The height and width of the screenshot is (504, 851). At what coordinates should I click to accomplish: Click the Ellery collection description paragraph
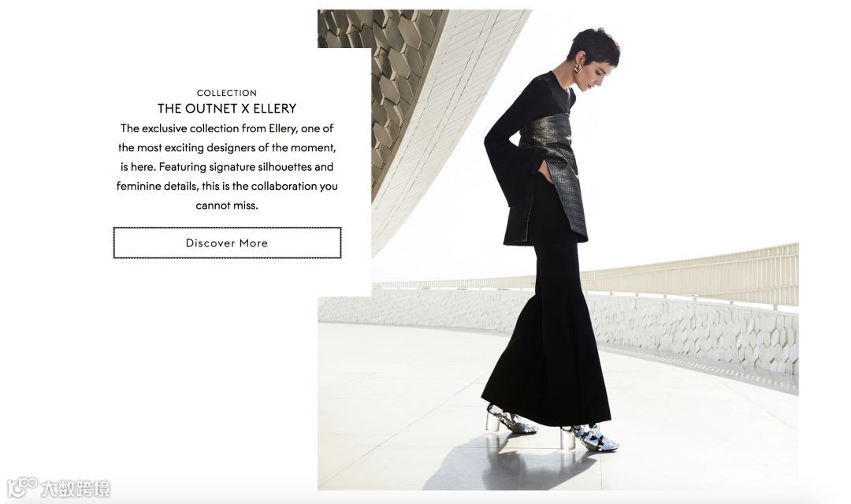pyautogui.click(x=227, y=166)
